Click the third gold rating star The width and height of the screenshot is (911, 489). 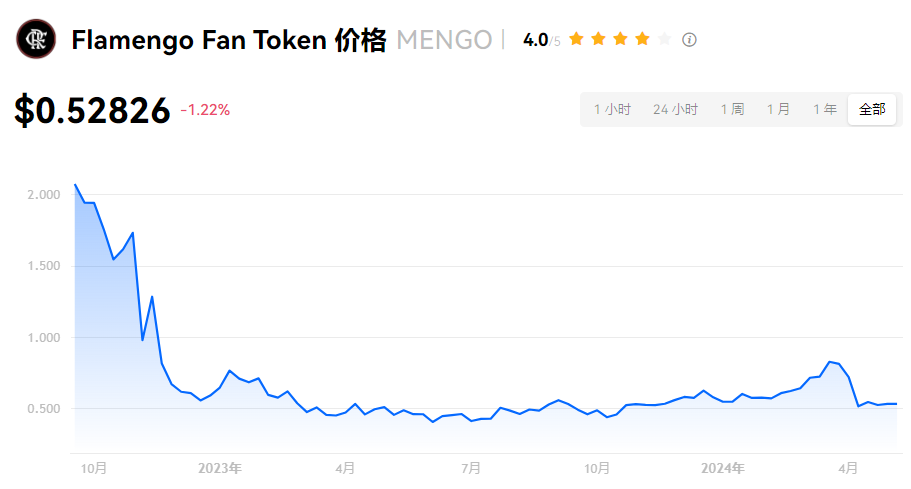pyautogui.click(x=620, y=39)
